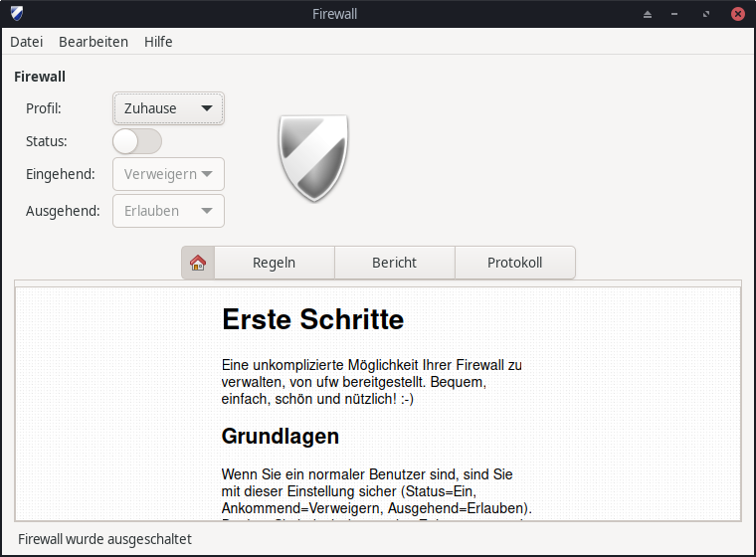
Task: Maximize the Firewall window
Action: click(x=706, y=14)
